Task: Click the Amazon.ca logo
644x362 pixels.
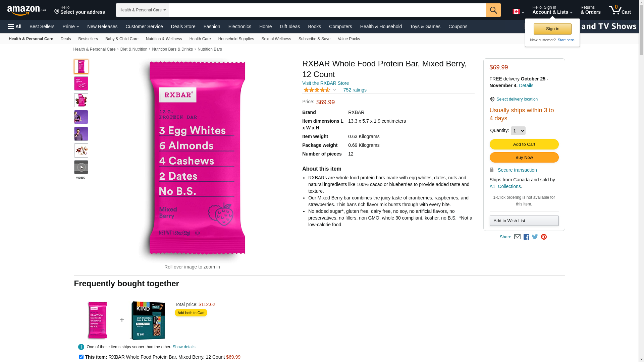Action: (27, 10)
